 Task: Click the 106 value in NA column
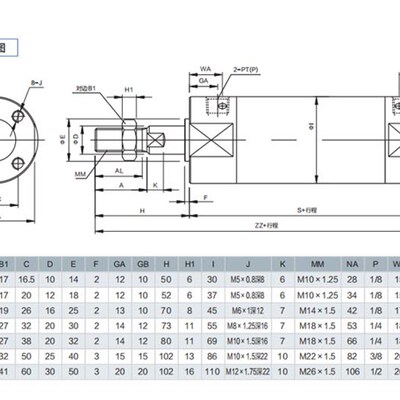point(352,372)
